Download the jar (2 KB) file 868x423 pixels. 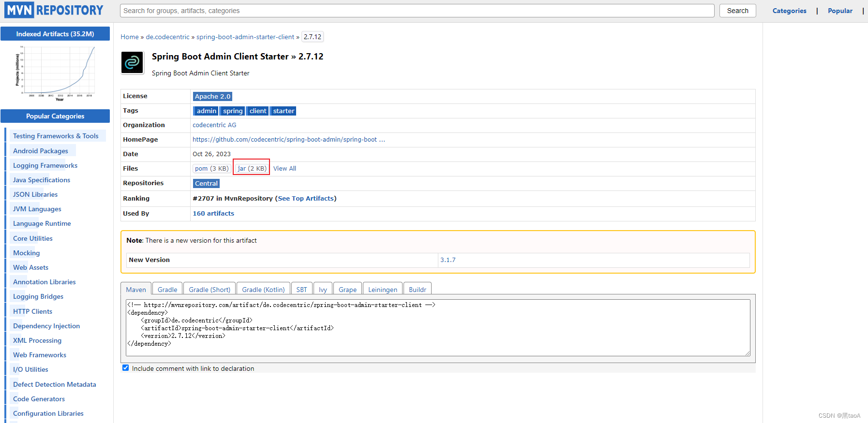252,169
